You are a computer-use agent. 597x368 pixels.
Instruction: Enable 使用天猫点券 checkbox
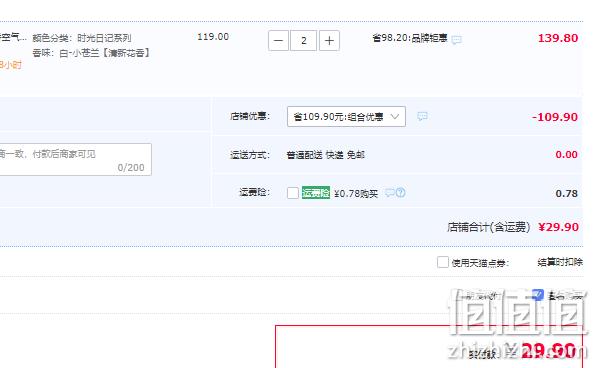coord(442,262)
